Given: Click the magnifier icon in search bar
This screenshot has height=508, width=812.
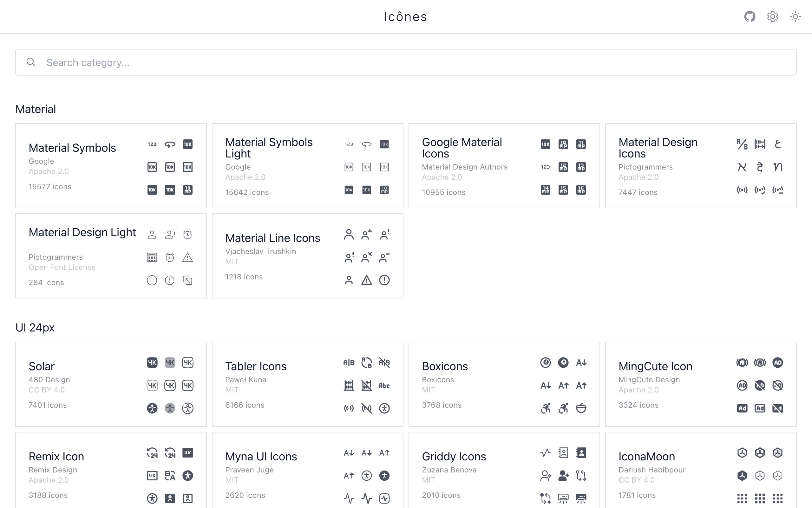Looking at the screenshot, I should pos(31,62).
